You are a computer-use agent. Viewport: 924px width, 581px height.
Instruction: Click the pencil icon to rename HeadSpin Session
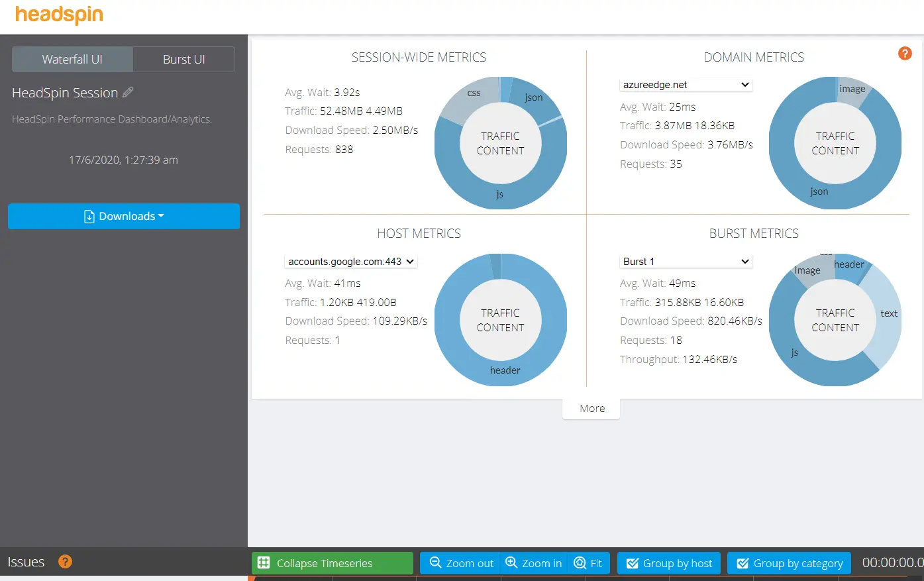click(128, 92)
